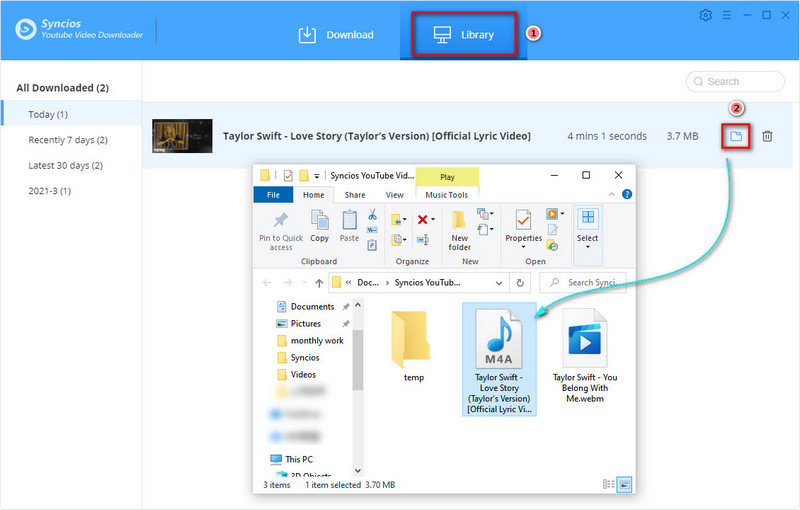Open the Syncios hamburger menu
The width and height of the screenshot is (800, 510).
click(727, 15)
